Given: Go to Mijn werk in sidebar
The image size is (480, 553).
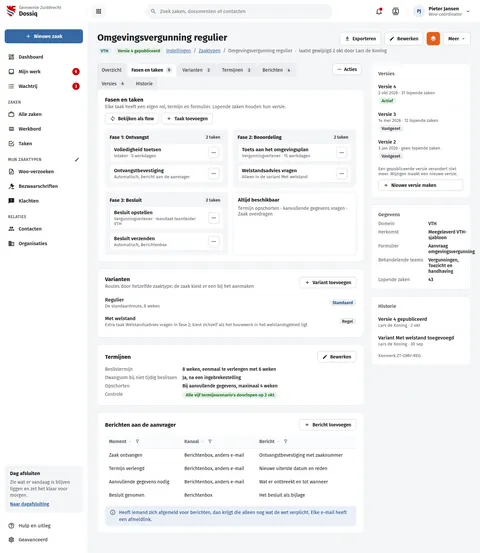Looking at the screenshot, I should click(44, 72).
